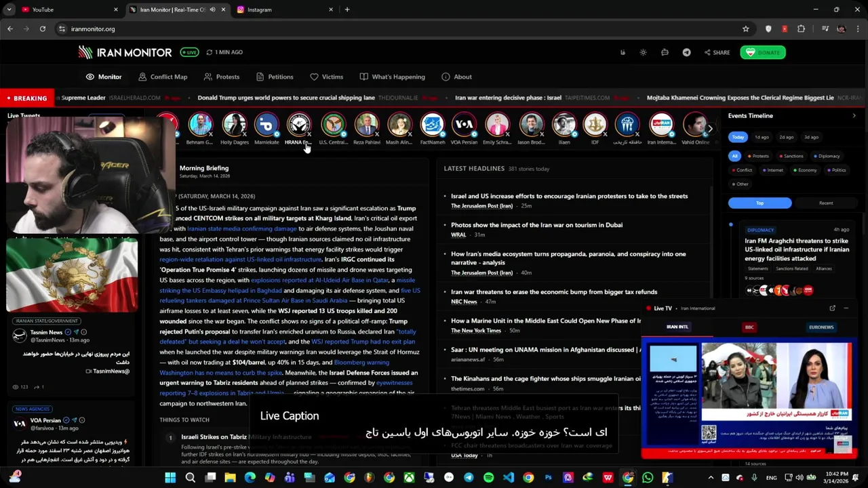This screenshot has height=488, width=868.
Task: Open the Behnam G. tweet story avatar
Action: coord(200,125)
